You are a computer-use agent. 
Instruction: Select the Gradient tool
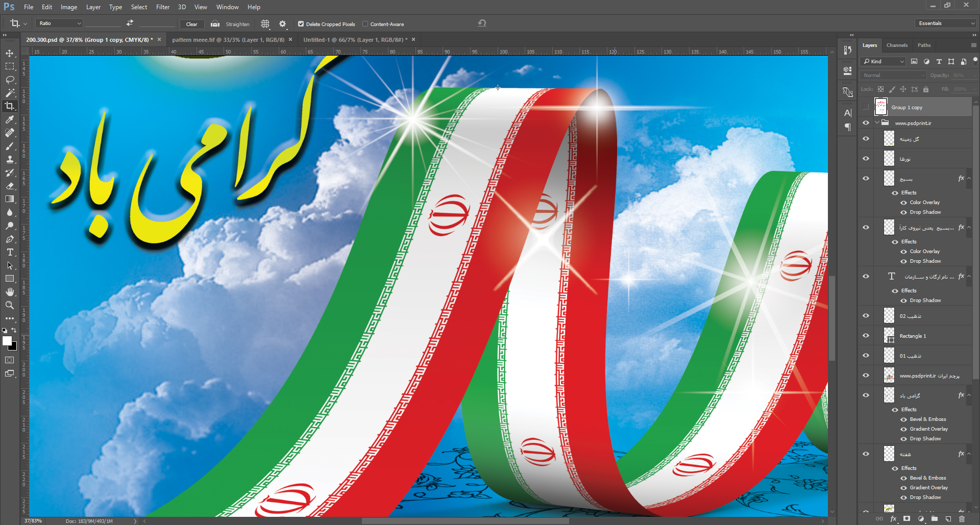10,199
